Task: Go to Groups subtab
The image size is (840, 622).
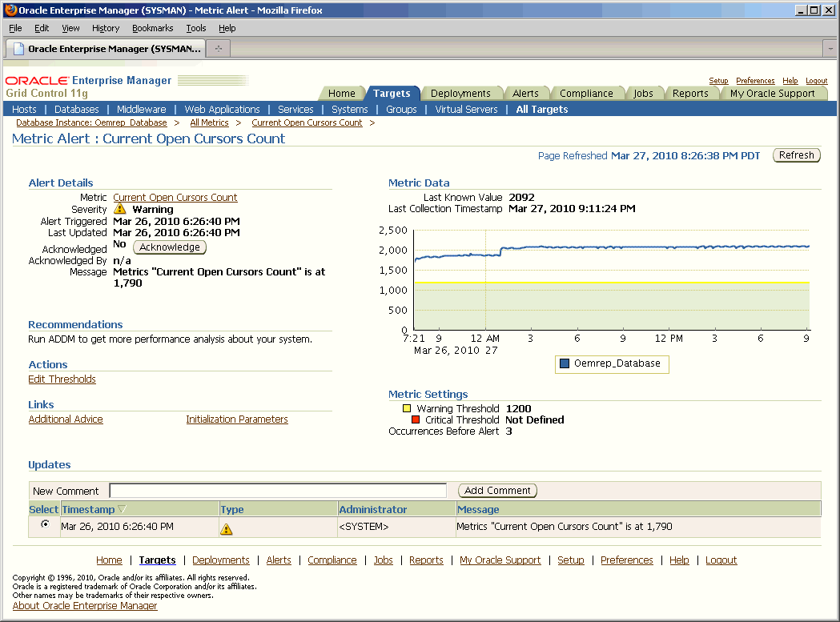Action: click(x=401, y=110)
